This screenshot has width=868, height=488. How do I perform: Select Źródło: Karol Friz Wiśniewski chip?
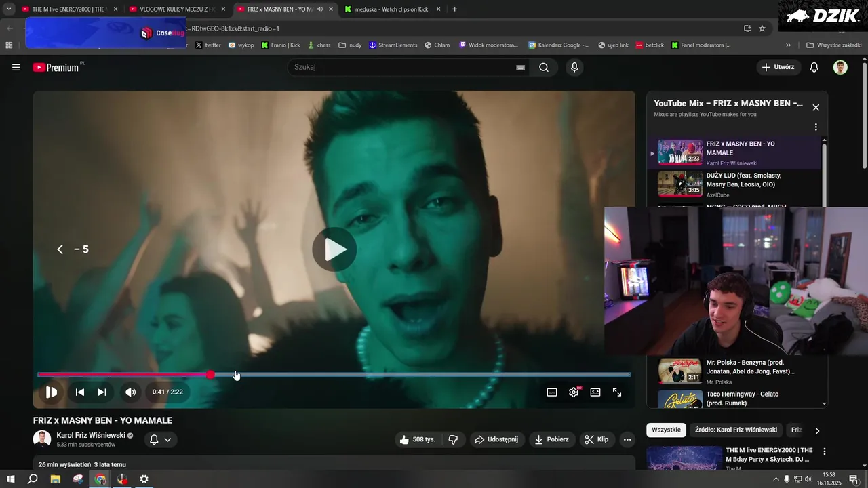pyautogui.click(x=736, y=430)
